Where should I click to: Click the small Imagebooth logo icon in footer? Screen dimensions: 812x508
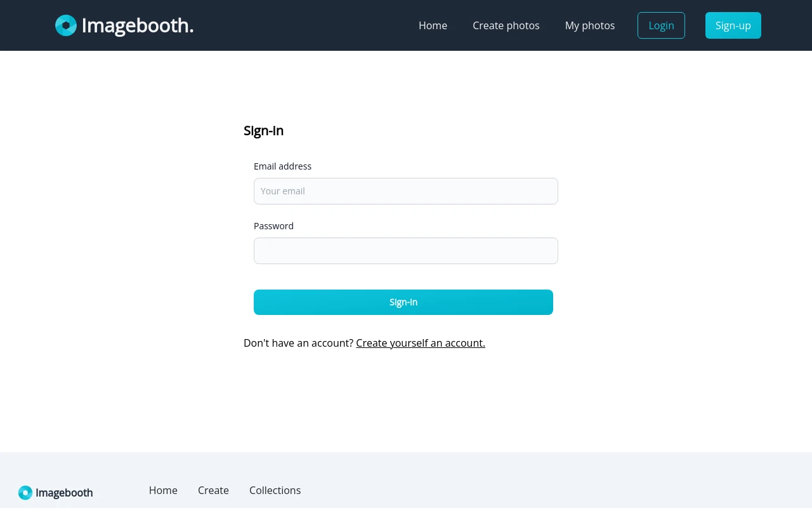25,493
